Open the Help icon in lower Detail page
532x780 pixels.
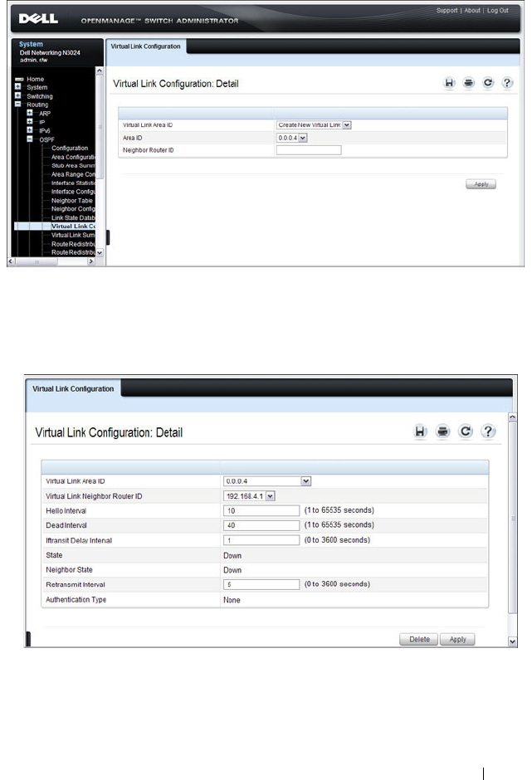click(x=488, y=431)
